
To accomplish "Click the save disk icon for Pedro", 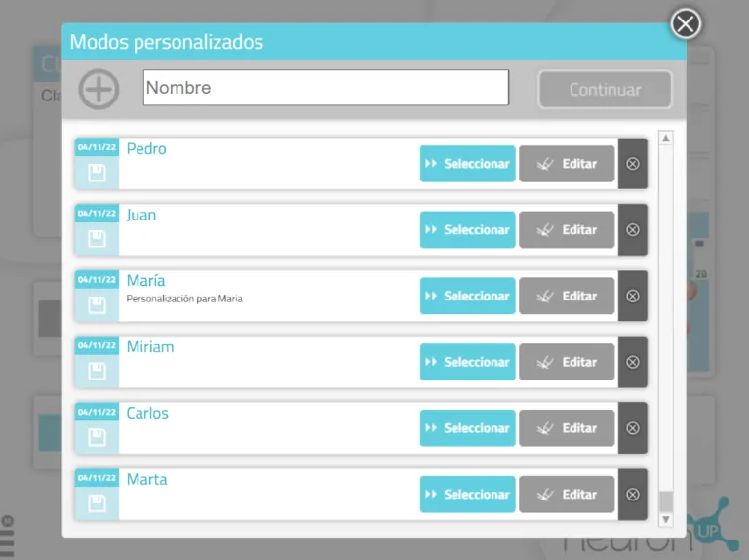I will pyautogui.click(x=97, y=173).
